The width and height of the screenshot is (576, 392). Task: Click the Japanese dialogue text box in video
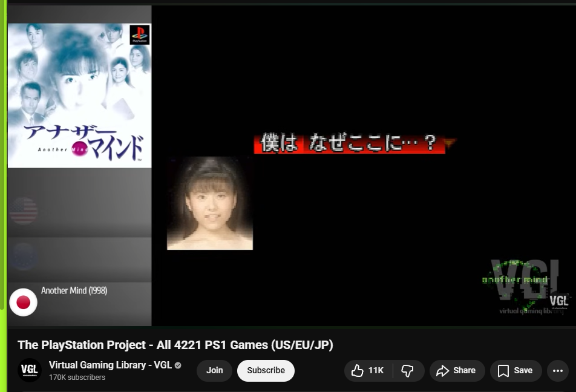pyautogui.click(x=349, y=143)
